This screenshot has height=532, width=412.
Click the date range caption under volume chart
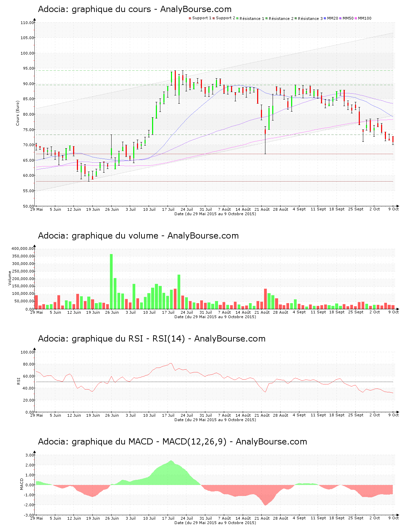[x=215, y=317]
